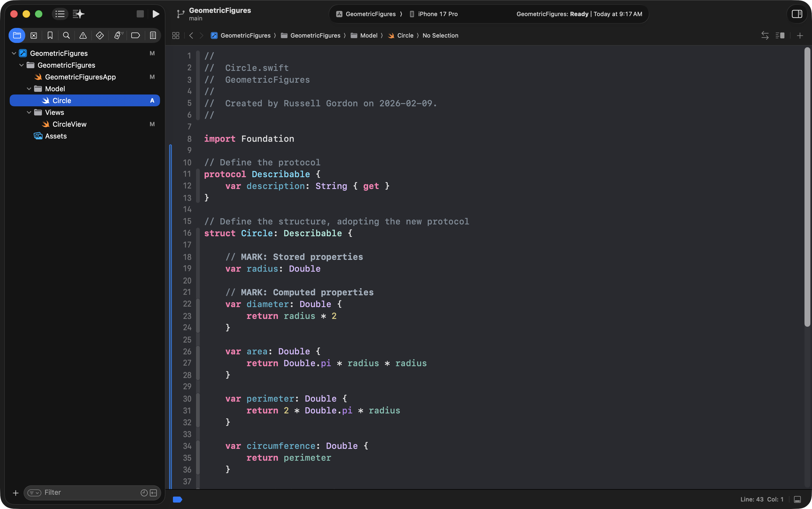Screen dimensions: 812x509
Task: Collapse the Model folder
Action: (29, 89)
